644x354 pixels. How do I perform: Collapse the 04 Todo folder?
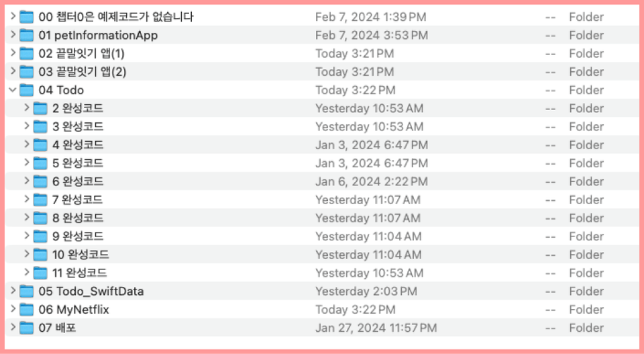click(13, 89)
